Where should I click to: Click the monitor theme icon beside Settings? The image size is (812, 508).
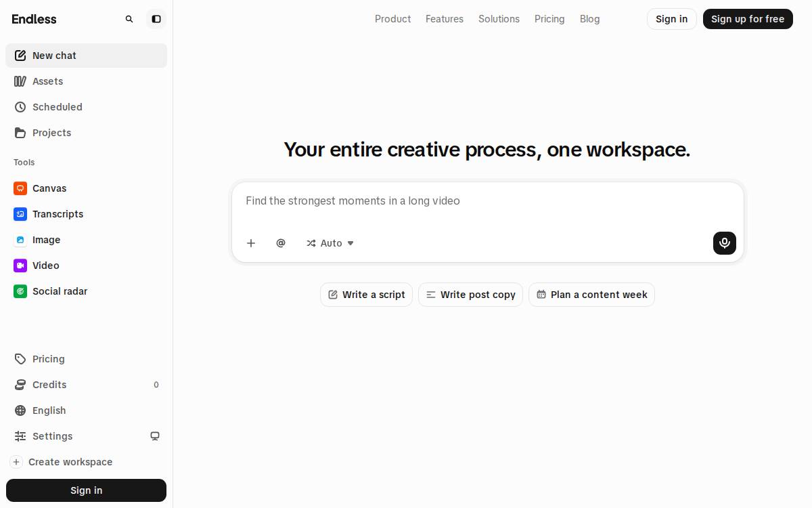[x=155, y=436]
